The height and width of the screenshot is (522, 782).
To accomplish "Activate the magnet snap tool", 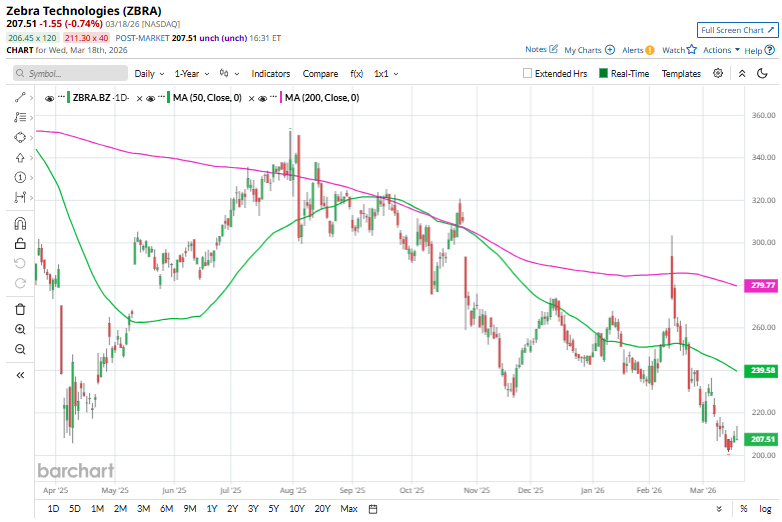I will coord(20,223).
